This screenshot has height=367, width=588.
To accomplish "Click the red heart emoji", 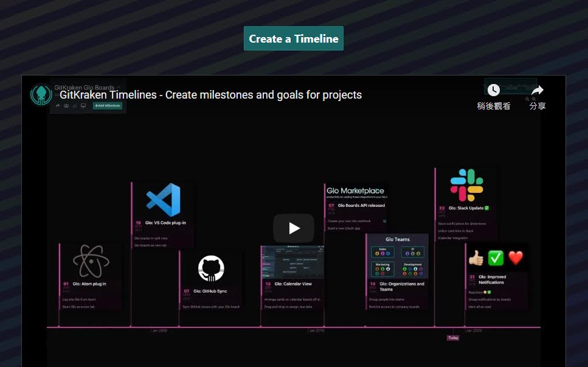I will 516,258.
